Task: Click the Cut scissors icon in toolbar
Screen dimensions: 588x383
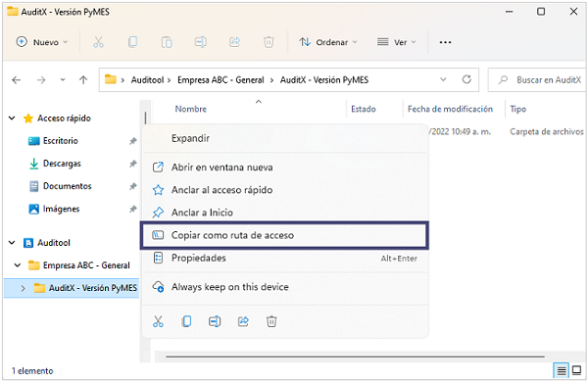Action: 98,42
